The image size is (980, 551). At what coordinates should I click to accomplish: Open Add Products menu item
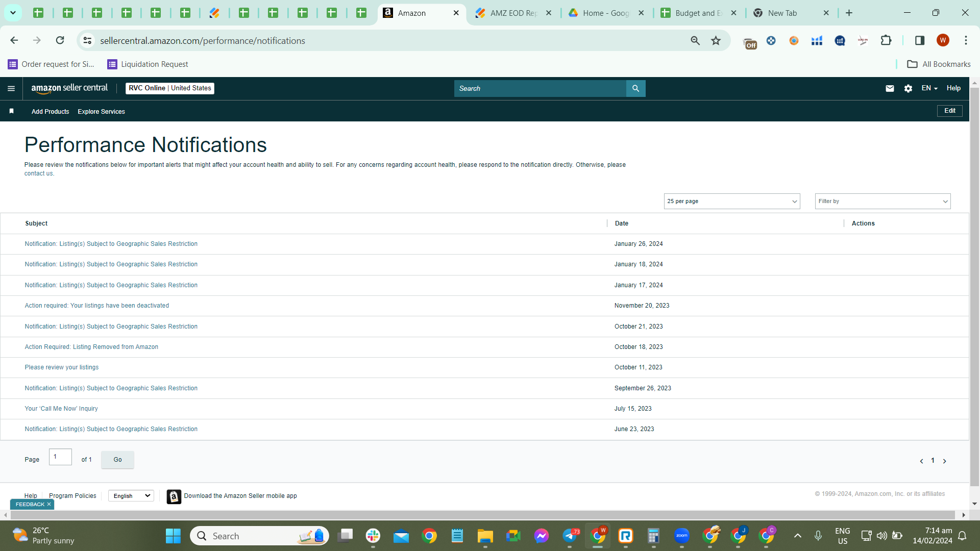click(x=50, y=112)
